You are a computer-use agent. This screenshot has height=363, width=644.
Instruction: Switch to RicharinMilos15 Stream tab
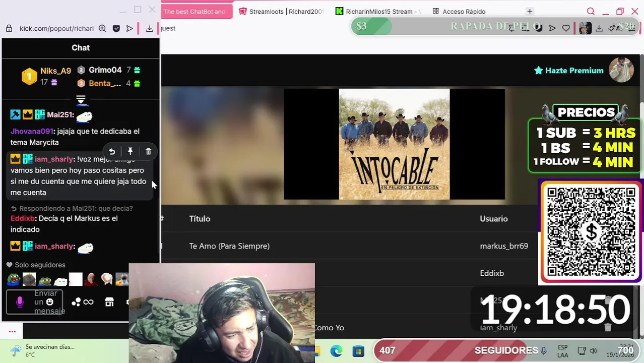pos(378,11)
